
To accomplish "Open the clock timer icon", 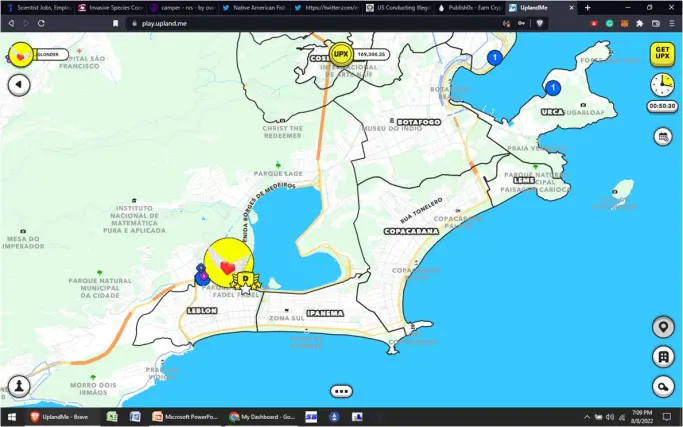I will point(662,85).
